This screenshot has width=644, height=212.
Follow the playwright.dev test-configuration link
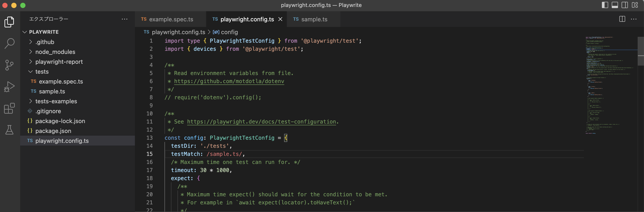coord(261,121)
